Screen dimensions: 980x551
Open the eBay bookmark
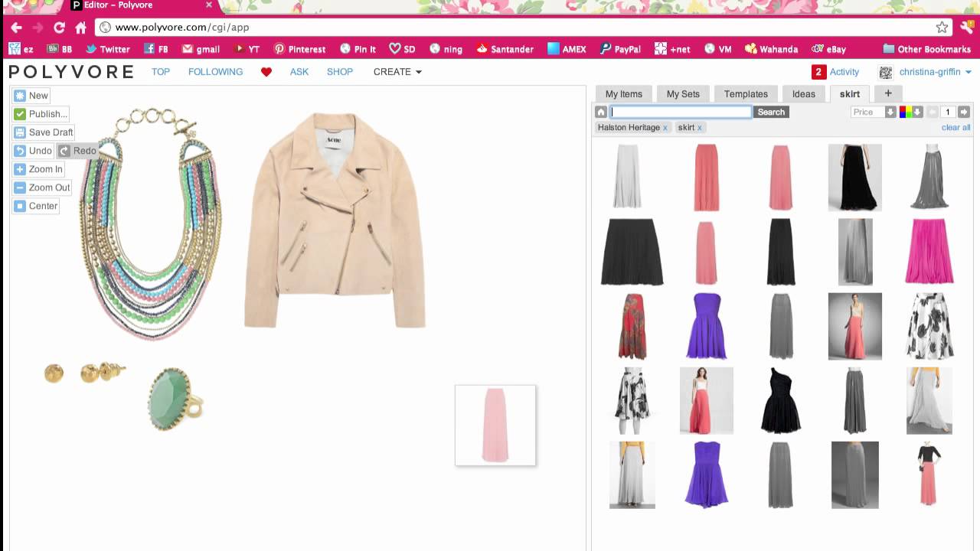tap(828, 49)
